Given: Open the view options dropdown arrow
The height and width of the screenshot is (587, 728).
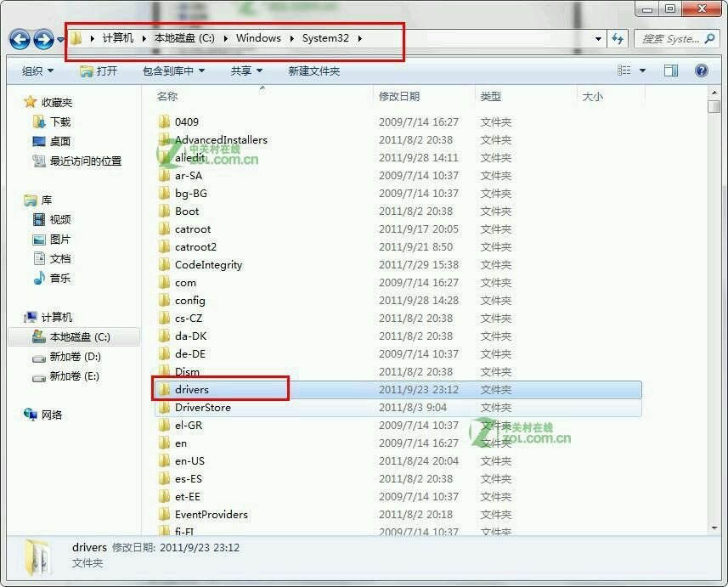Looking at the screenshot, I should [642, 71].
